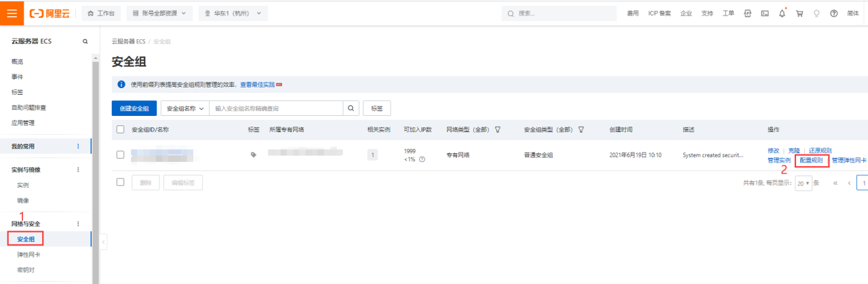Go to previous page arrow
The height and width of the screenshot is (284, 868).
[849, 183]
